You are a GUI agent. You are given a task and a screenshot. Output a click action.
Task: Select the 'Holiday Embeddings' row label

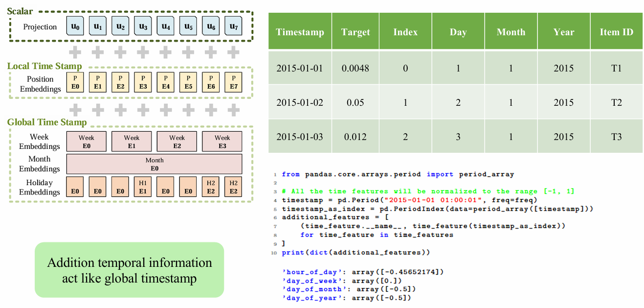(x=40, y=187)
